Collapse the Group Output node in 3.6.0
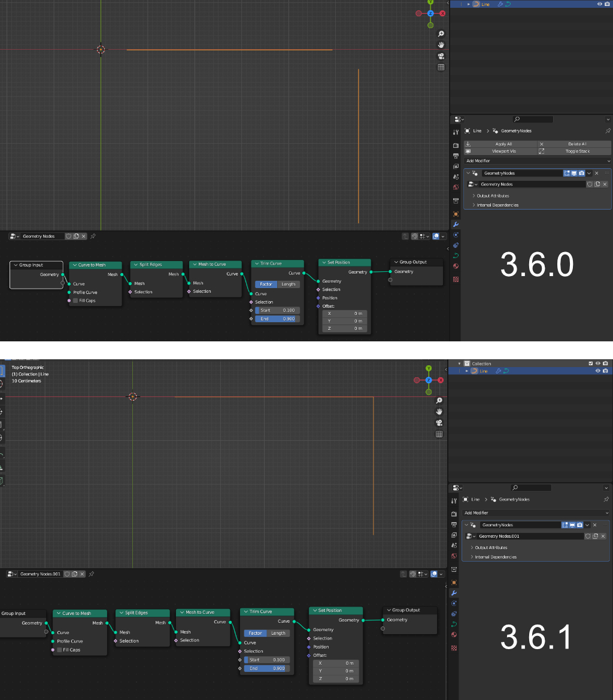The height and width of the screenshot is (700, 613). point(396,262)
